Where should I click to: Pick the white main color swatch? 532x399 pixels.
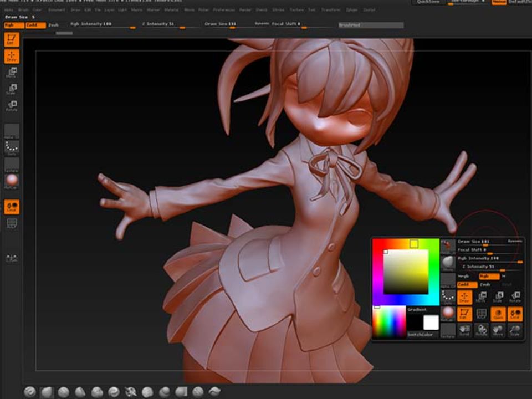pos(431,323)
